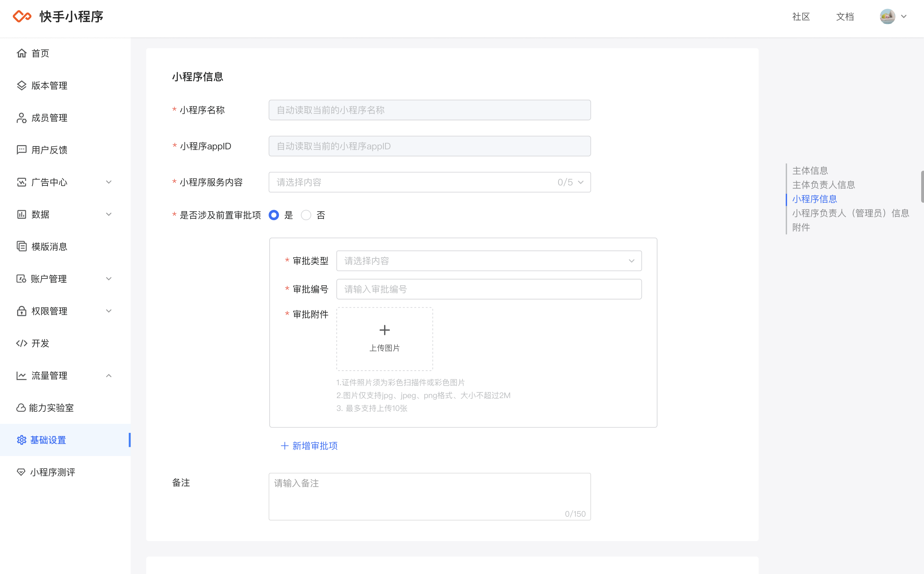Click the development code brackets icon

point(22,343)
